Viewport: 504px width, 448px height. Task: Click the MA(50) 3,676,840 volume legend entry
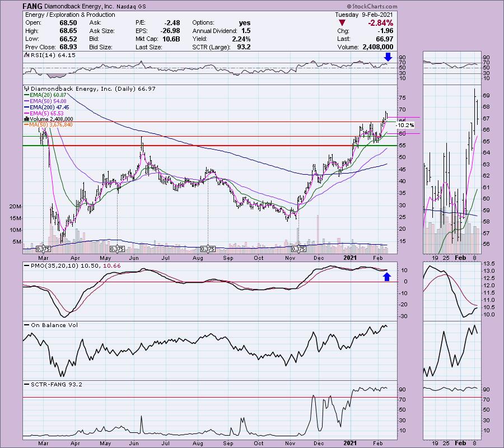click(x=49, y=125)
